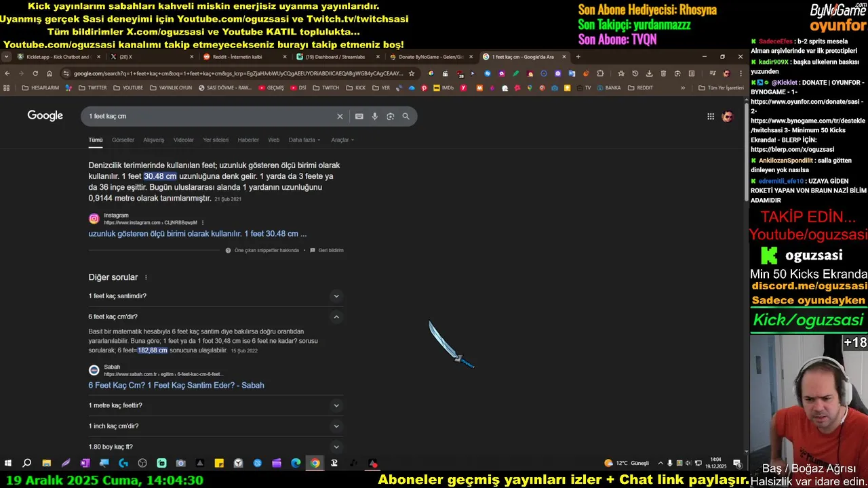The image size is (868, 488).
Task: Clear the Google search box with the X icon
Action: pyautogui.click(x=340, y=117)
